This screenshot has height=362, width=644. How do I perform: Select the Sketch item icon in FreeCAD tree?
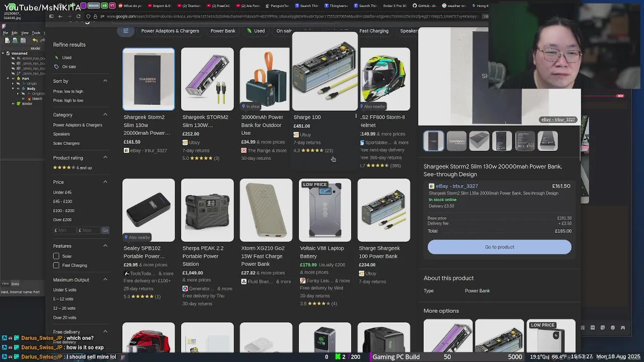click(x=29, y=99)
